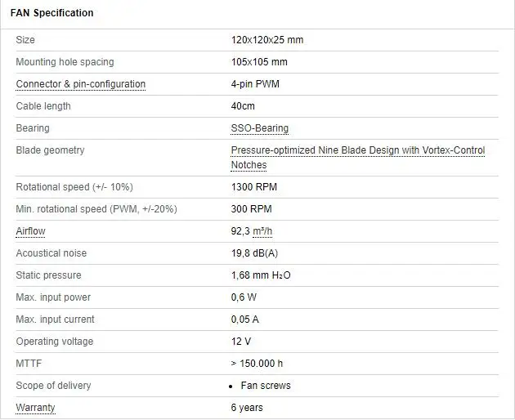515x420 pixels.
Task: Click the Fan screws list item
Action: coord(265,385)
